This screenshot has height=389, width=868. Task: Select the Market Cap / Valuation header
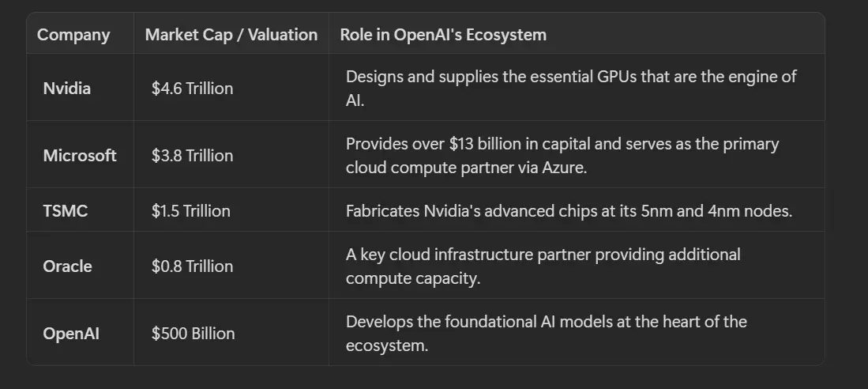coord(231,35)
